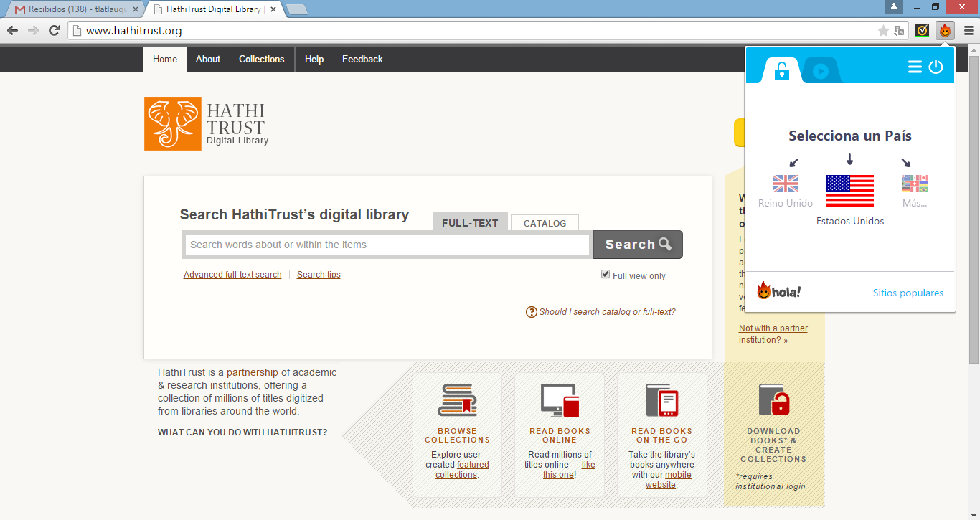Click the search words input field
The image size is (980, 520).
(x=387, y=245)
